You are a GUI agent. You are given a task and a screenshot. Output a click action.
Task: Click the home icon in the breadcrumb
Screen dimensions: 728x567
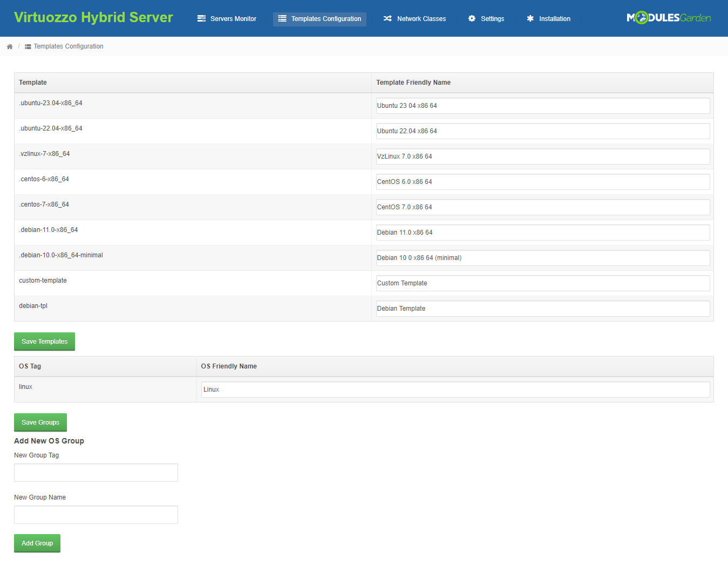(x=10, y=46)
